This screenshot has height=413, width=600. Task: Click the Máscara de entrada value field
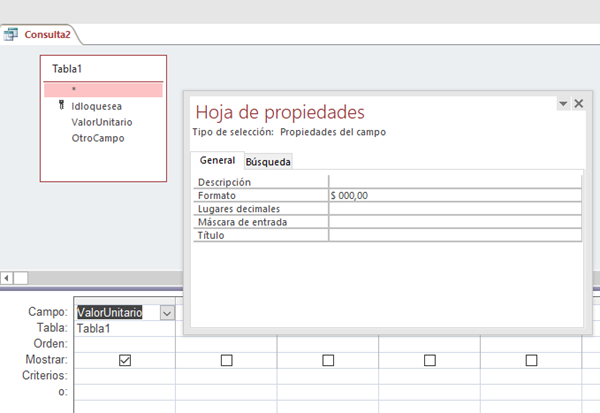454,222
